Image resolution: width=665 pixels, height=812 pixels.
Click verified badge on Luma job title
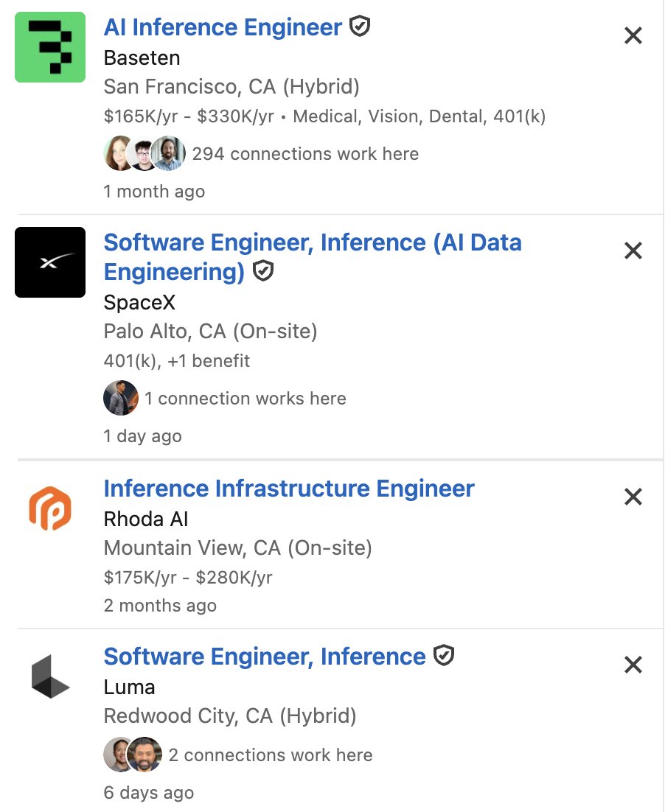click(x=443, y=656)
